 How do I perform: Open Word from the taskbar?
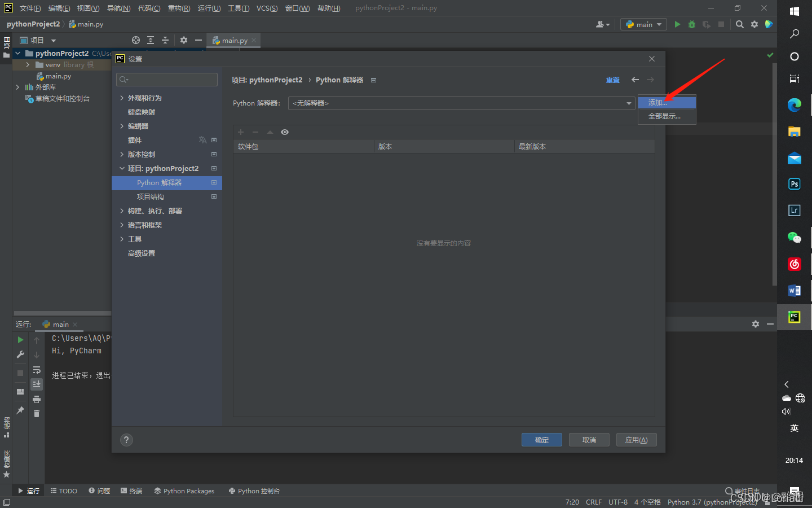[x=795, y=291]
